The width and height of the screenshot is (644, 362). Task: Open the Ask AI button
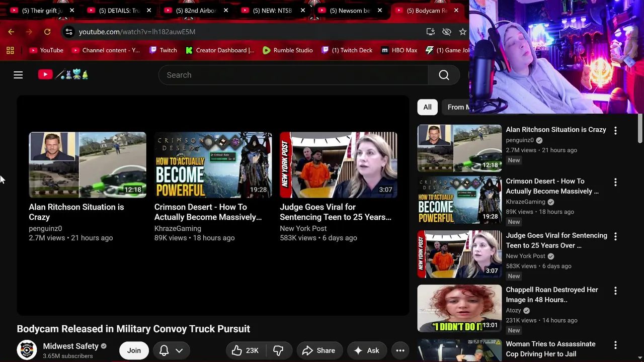(367, 350)
